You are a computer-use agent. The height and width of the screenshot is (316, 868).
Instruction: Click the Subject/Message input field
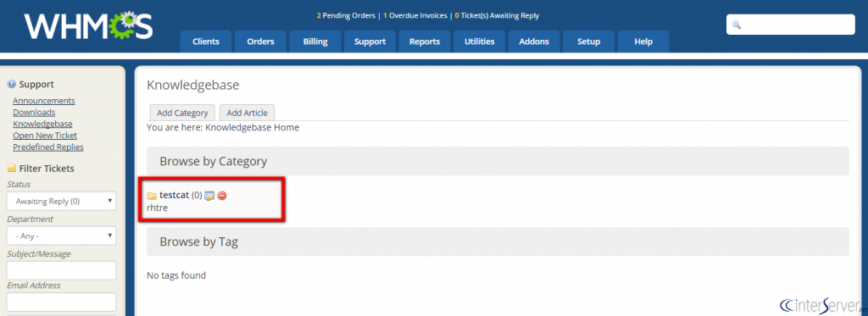tap(61, 270)
